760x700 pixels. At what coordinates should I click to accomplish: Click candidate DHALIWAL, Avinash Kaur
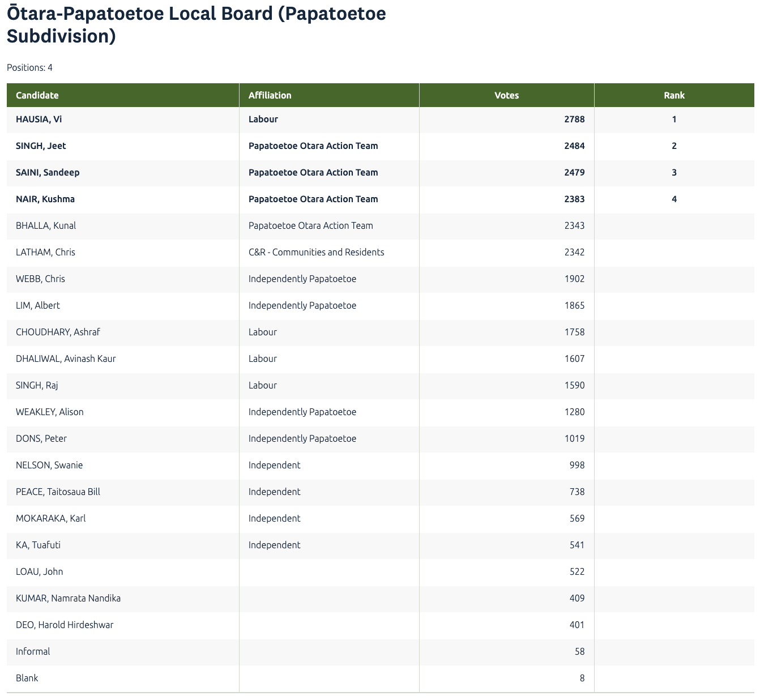point(66,359)
